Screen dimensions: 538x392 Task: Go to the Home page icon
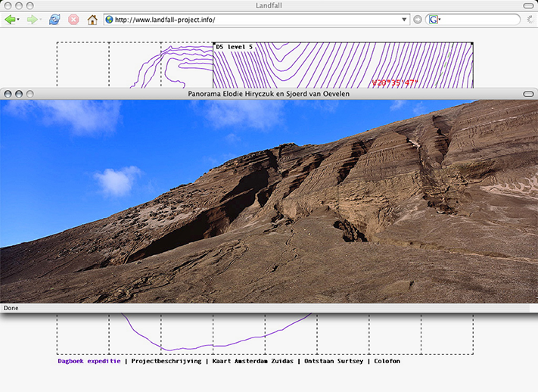92,20
